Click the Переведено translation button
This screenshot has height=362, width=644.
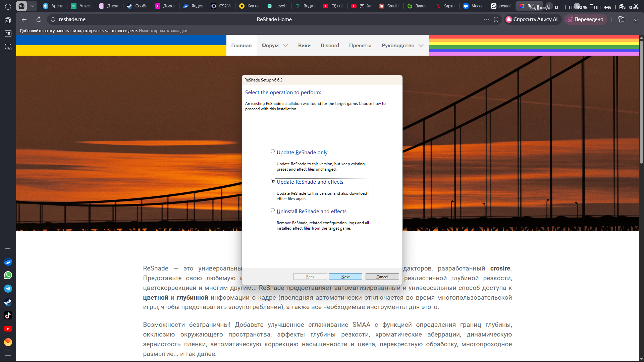point(585,19)
